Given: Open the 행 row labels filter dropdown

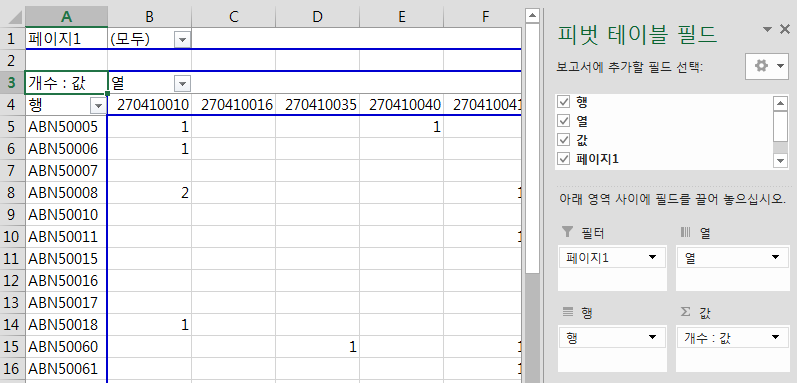Looking at the screenshot, I should (x=98, y=106).
